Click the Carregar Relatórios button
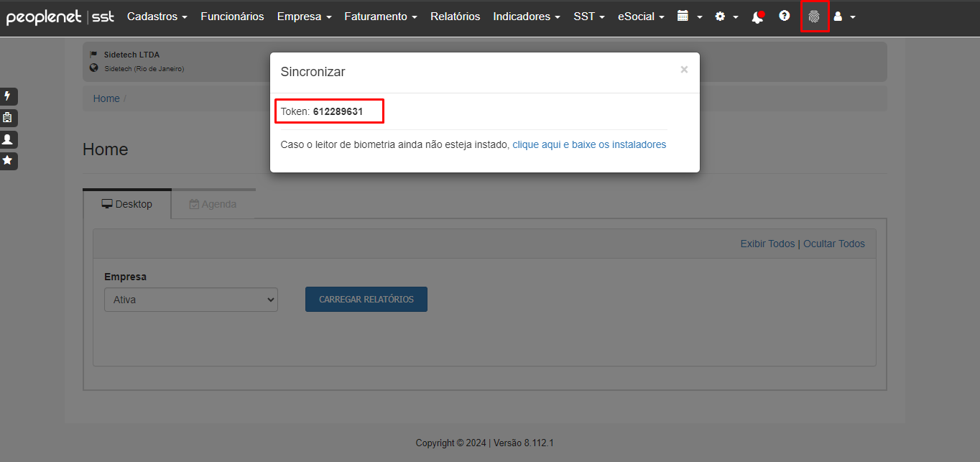The height and width of the screenshot is (462, 980). point(366,300)
